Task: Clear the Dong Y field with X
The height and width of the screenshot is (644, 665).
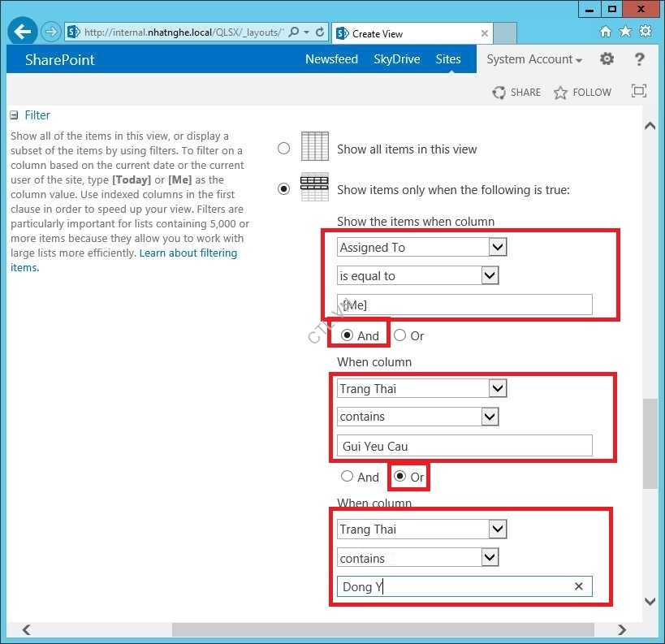Action: (x=578, y=586)
